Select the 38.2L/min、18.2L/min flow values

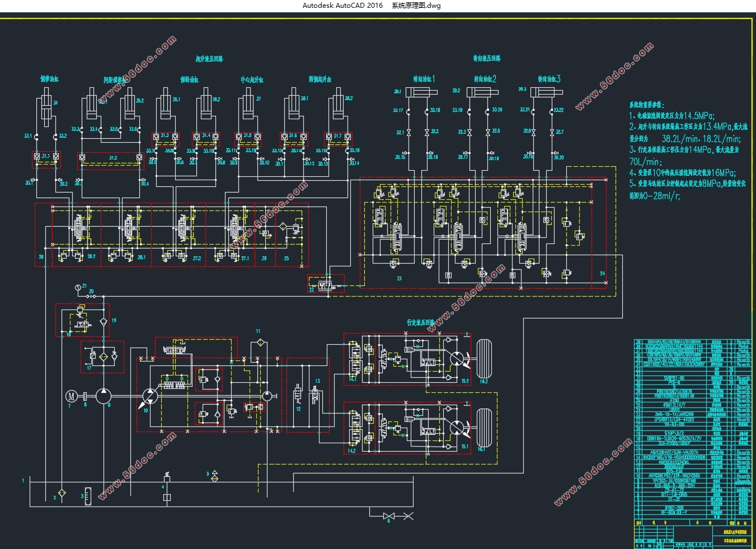point(701,138)
